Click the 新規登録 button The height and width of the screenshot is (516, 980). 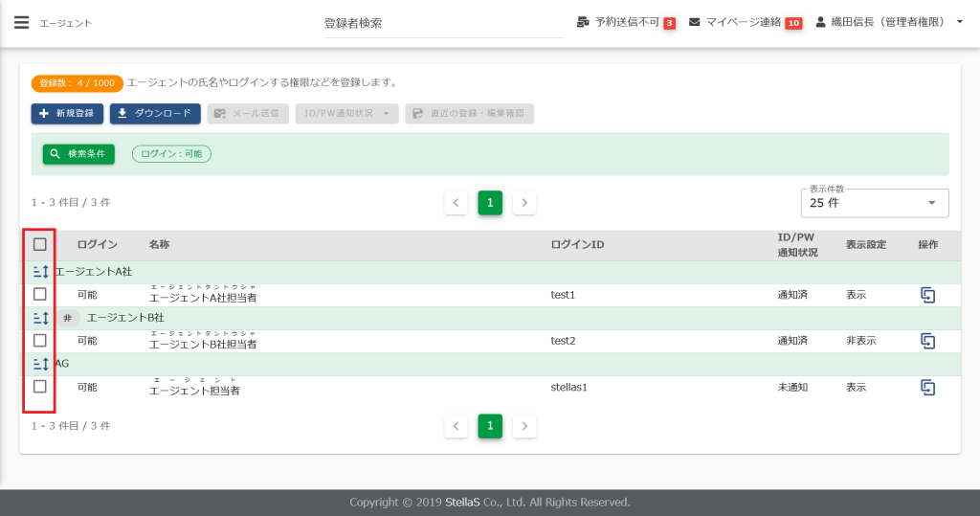pos(67,114)
